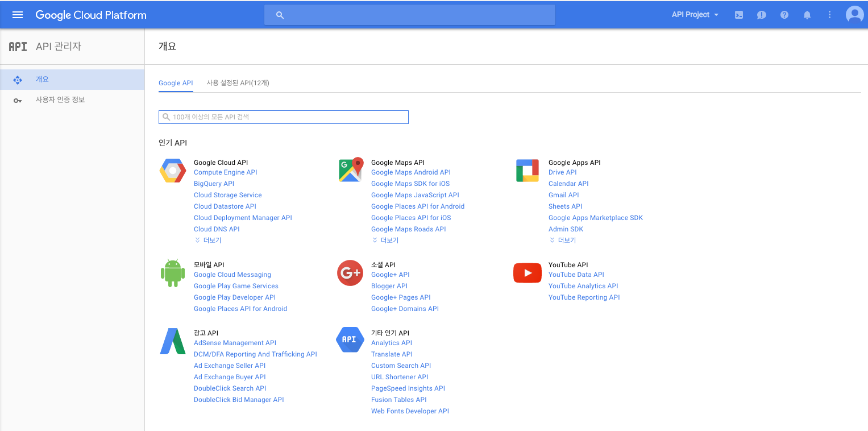Open the help question mark icon
Viewport: 868px width, 431px height.
(784, 15)
